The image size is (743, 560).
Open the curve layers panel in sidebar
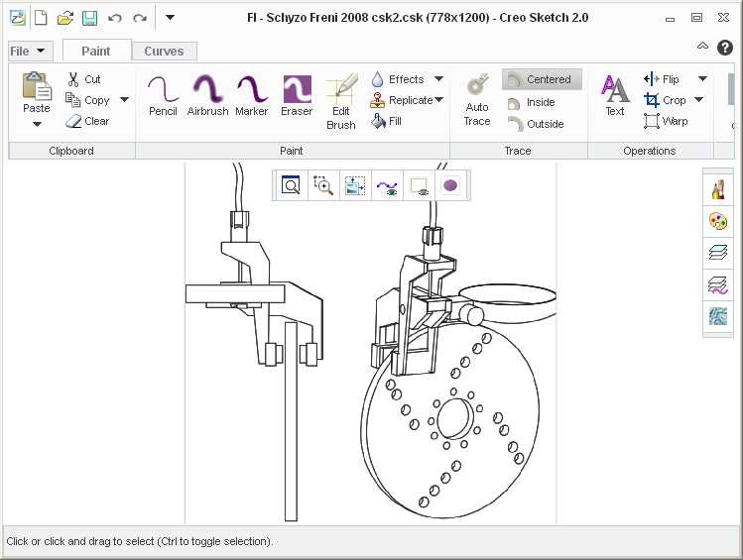click(718, 285)
